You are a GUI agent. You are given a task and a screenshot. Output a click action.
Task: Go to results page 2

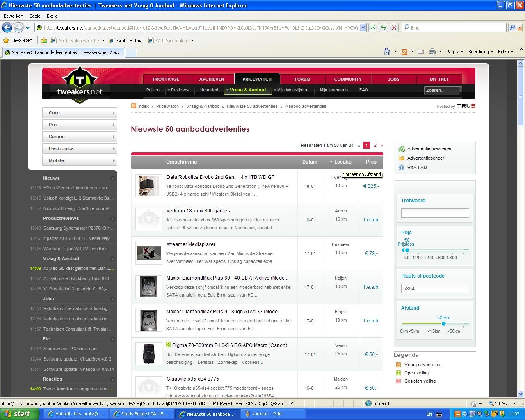click(x=375, y=145)
